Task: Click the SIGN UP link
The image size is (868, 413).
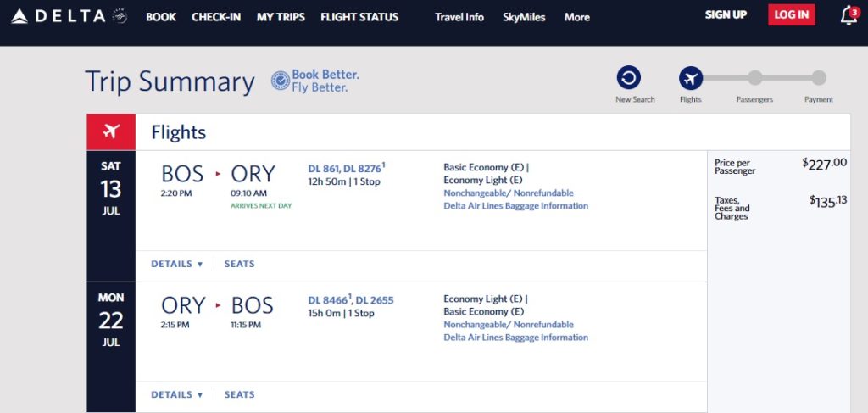Action: pyautogui.click(x=726, y=15)
